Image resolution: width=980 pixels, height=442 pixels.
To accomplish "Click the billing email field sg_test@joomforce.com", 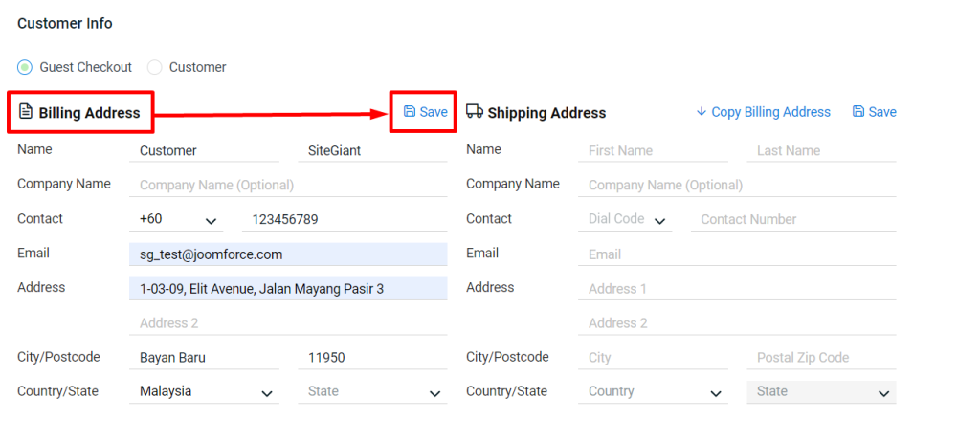I will pyautogui.click(x=287, y=254).
